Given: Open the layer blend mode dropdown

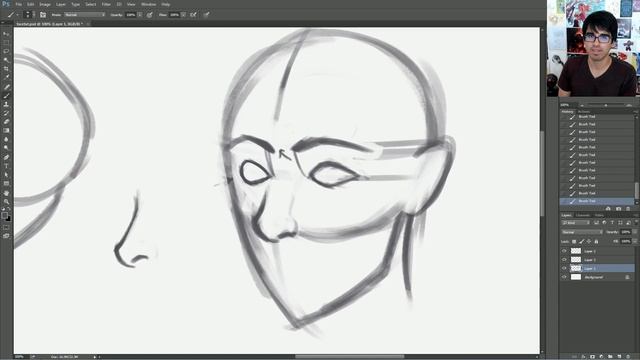Looking at the screenshot, I should click(582, 232).
